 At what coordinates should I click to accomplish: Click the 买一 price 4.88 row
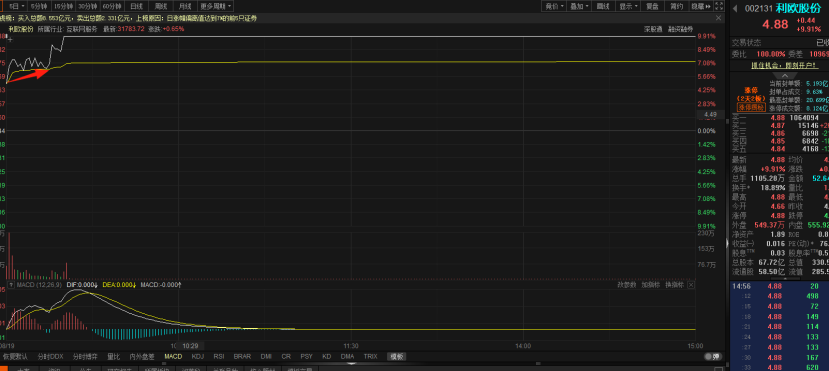pyautogui.click(x=780, y=118)
